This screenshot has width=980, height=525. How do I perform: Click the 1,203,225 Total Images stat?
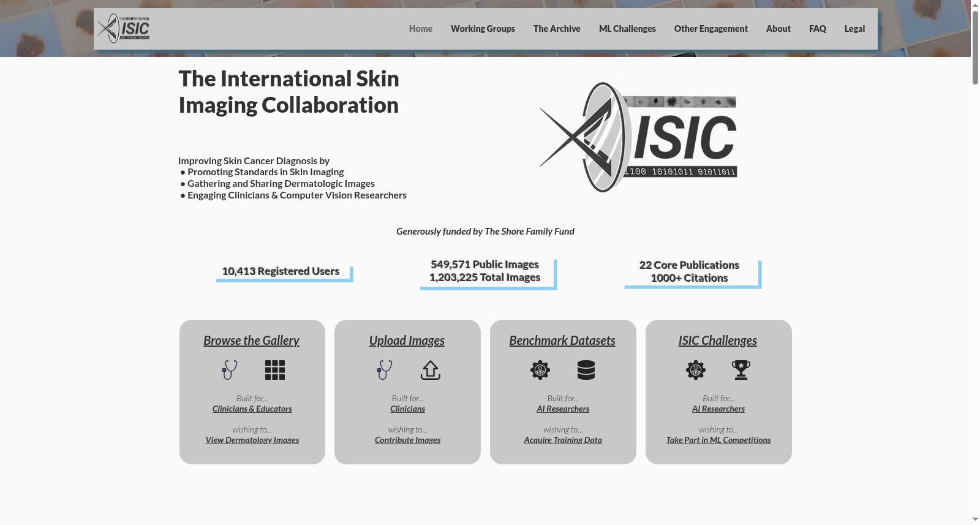[484, 278]
